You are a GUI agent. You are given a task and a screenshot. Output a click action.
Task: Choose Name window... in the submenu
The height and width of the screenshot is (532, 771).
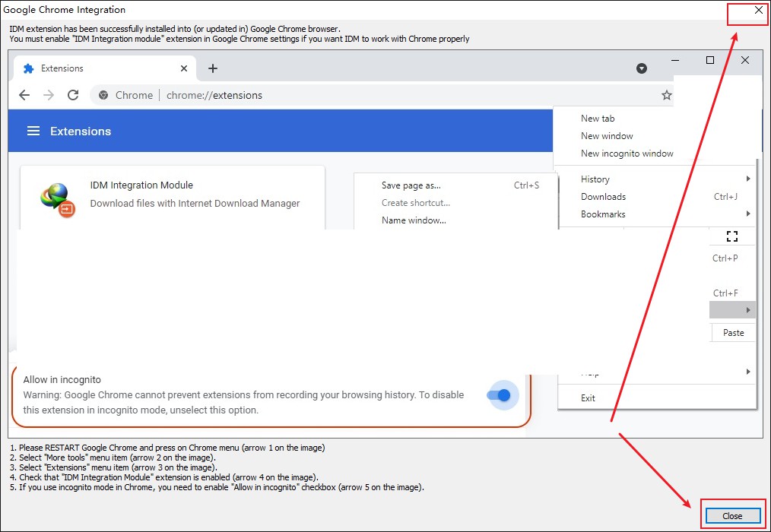coord(414,220)
